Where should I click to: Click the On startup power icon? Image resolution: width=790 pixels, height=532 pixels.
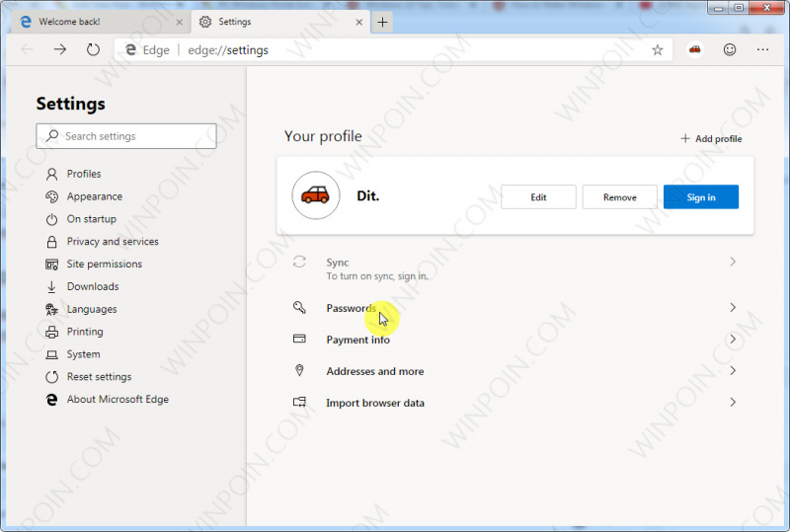(x=51, y=220)
